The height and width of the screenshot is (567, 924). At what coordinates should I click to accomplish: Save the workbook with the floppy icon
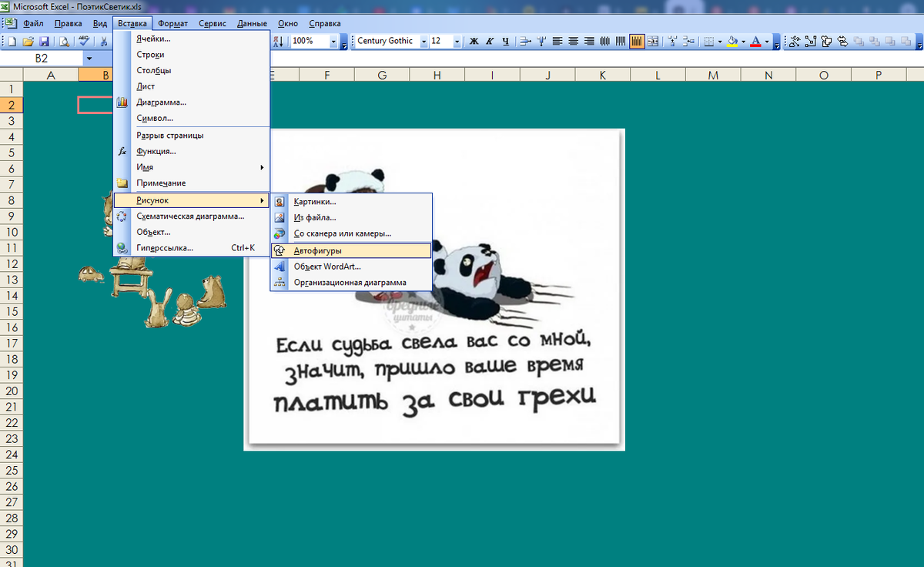[x=44, y=41]
